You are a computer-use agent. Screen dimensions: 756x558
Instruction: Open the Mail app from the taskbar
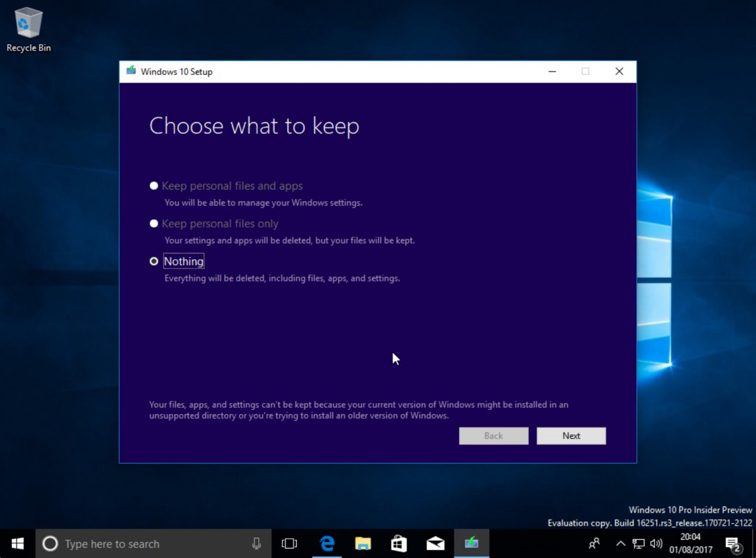pos(435,543)
